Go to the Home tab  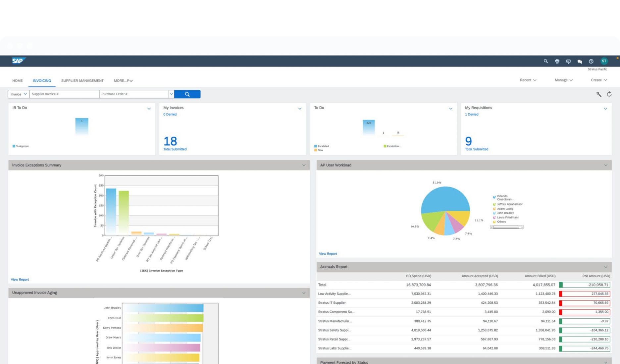[18, 81]
